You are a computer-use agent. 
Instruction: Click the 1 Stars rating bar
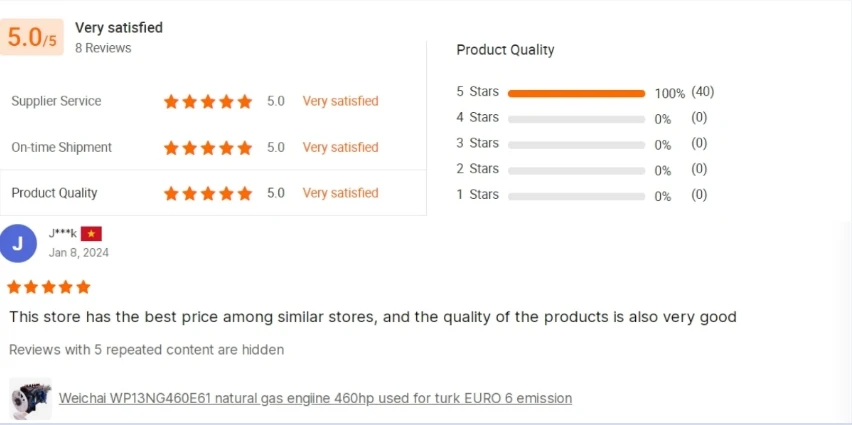coord(576,196)
